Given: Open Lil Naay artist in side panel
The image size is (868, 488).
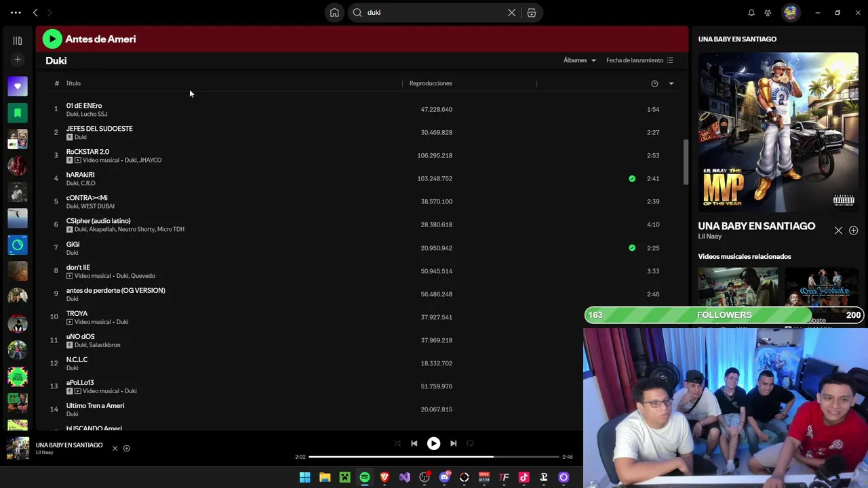Looking at the screenshot, I should coord(710,237).
